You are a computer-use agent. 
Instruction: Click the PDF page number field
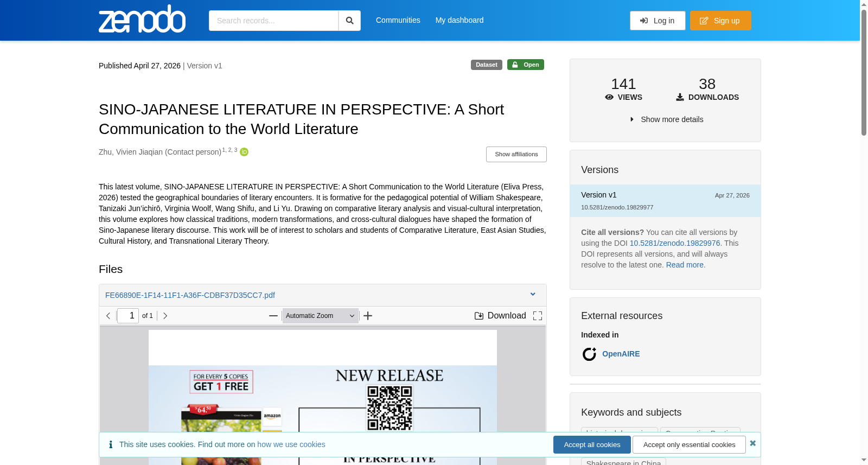(x=128, y=316)
